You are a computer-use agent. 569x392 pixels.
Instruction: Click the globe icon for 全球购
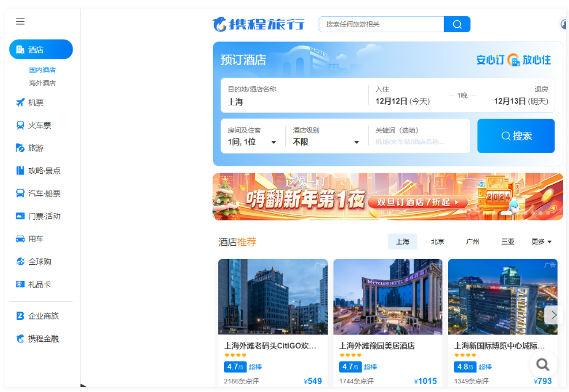click(20, 261)
